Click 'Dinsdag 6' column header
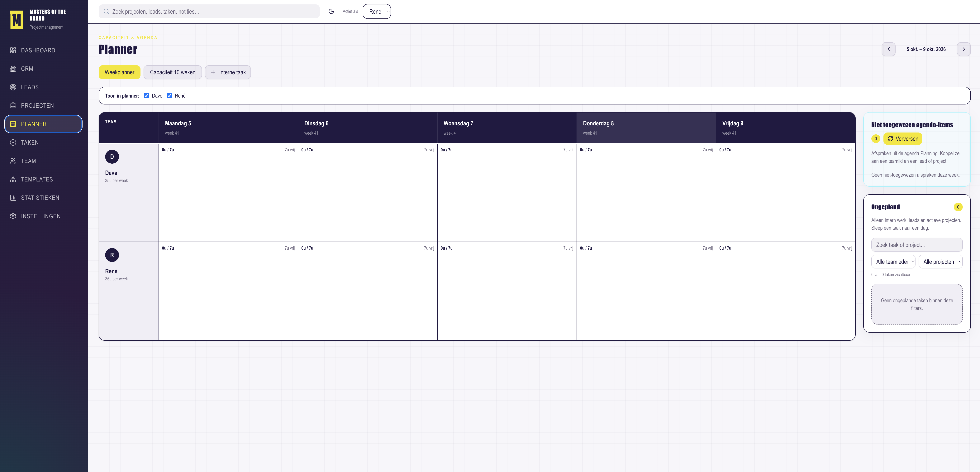This screenshot has height=472, width=980. [368, 128]
